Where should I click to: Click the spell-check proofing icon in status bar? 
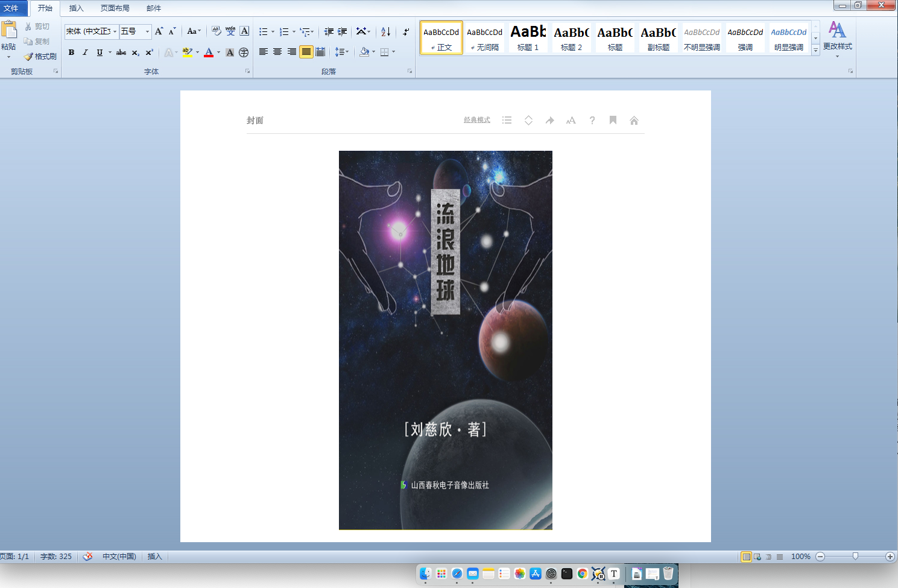coord(88,556)
